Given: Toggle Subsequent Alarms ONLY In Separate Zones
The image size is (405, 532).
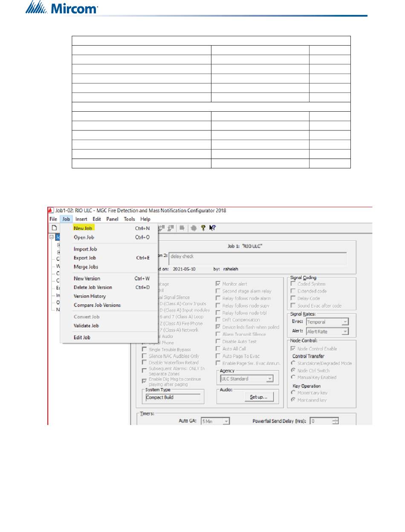Looking at the screenshot, I should (145, 371).
